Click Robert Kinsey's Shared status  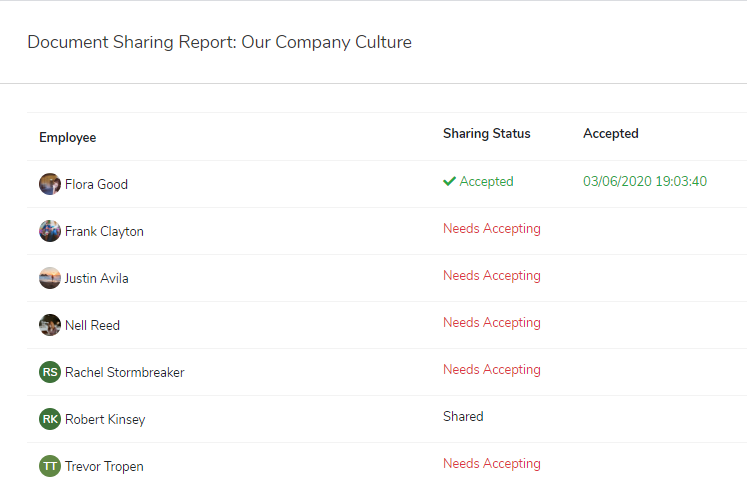[x=463, y=416]
